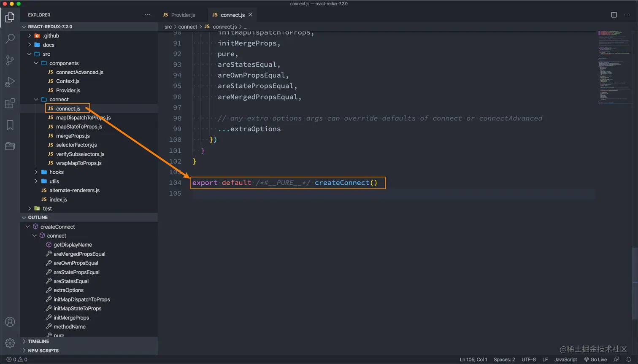
Task: Collapse the REACT-REDUX-7.2.0 root section
Action: (x=89, y=27)
